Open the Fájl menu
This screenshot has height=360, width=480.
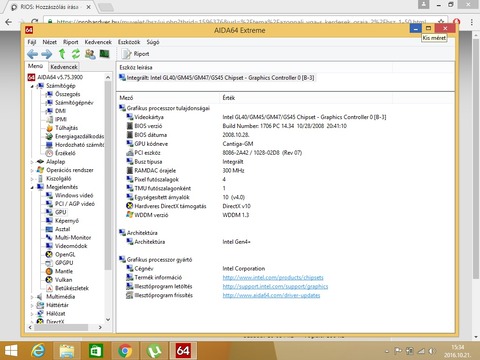(32, 42)
